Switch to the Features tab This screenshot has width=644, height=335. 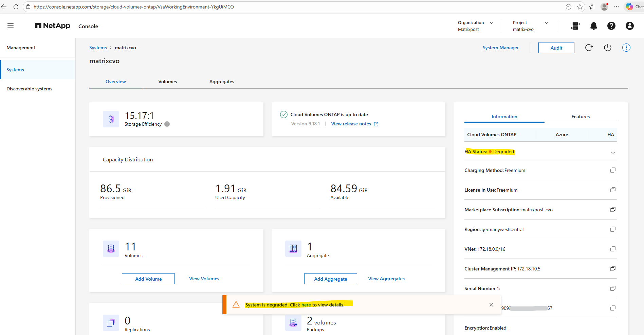tap(580, 117)
